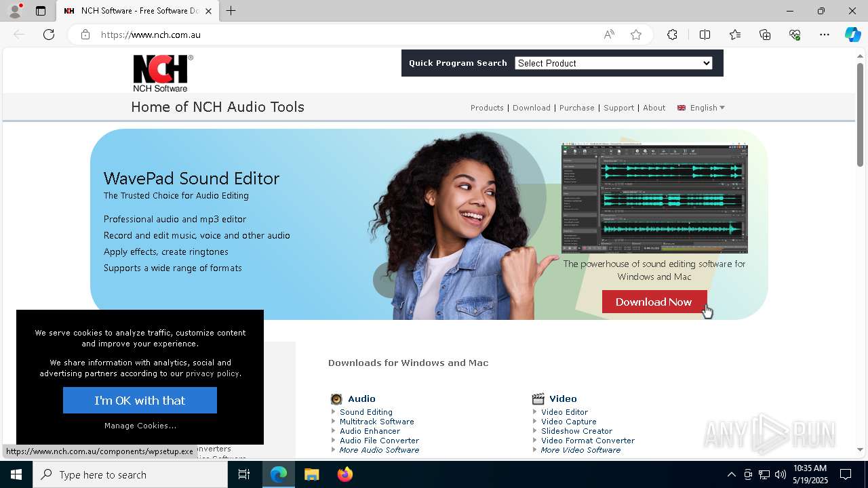868x488 pixels.
Task: Refresh the page
Action: pyautogui.click(x=49, y=35)
